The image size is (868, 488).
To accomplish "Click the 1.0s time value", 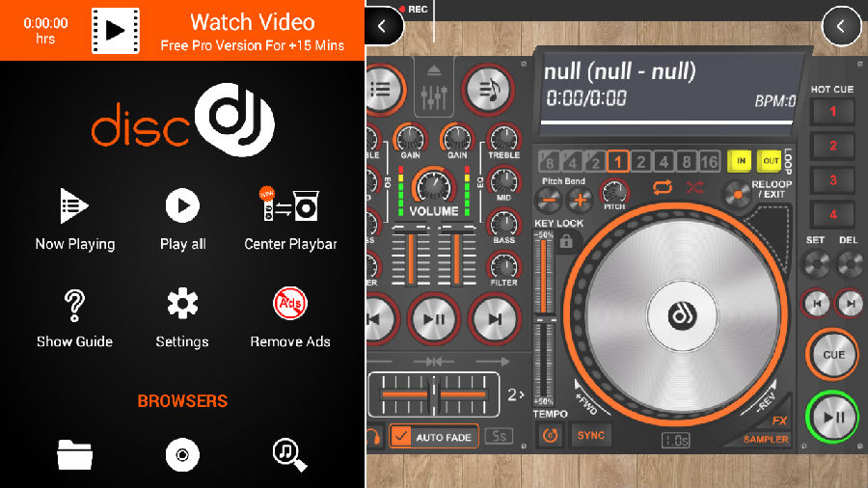I will coord(675,441).
